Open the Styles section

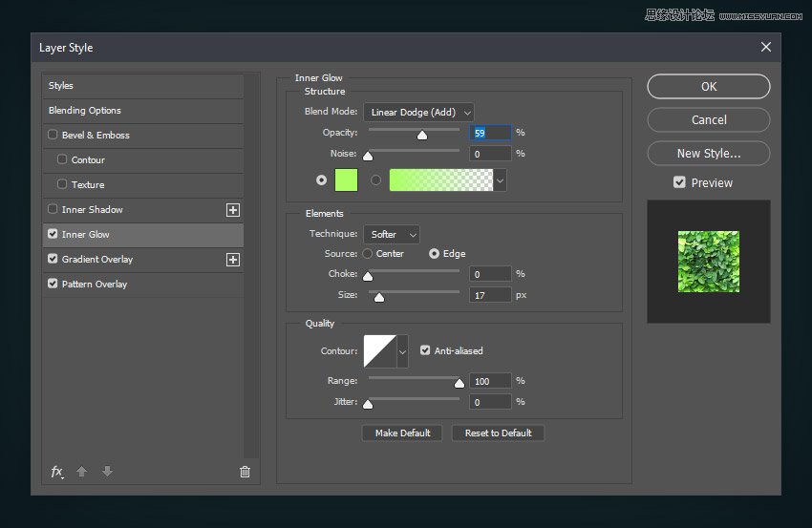[x=61, y=86]
